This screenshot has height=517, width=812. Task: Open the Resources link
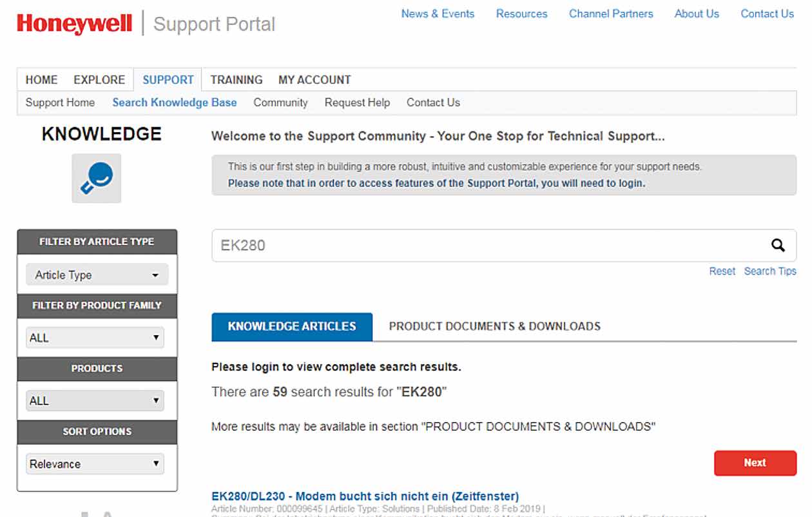(521, 14)
